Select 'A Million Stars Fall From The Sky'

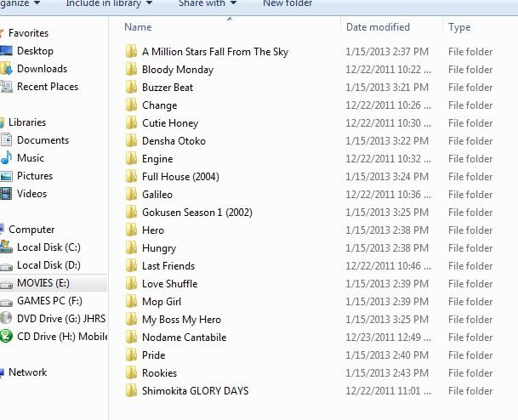coord(215,52)
